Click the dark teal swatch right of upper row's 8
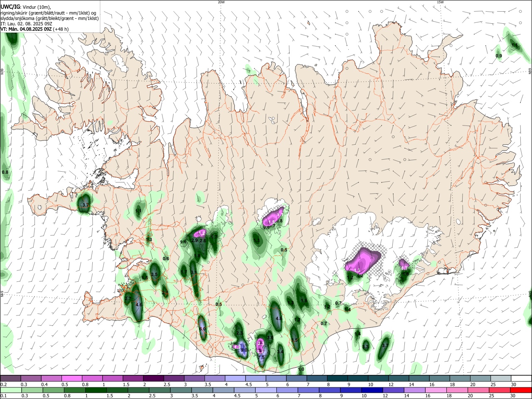Viewport: 532px width, 399px height. (337, 378)
